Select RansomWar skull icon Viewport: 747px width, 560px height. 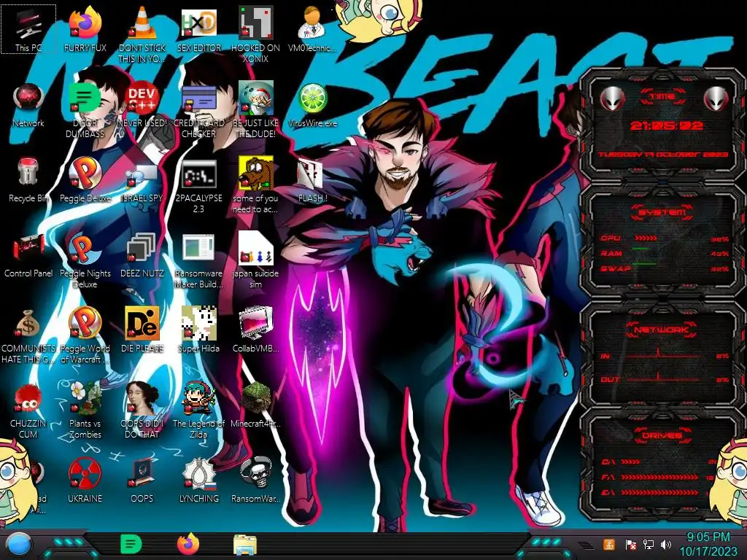[x=255, y=481]
